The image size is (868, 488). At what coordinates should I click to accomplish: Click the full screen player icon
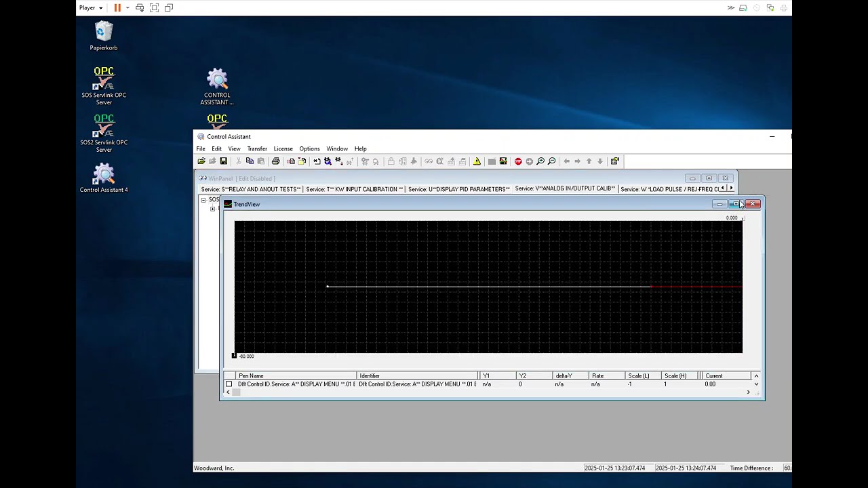pyautogui.click(x=154, y=7)
